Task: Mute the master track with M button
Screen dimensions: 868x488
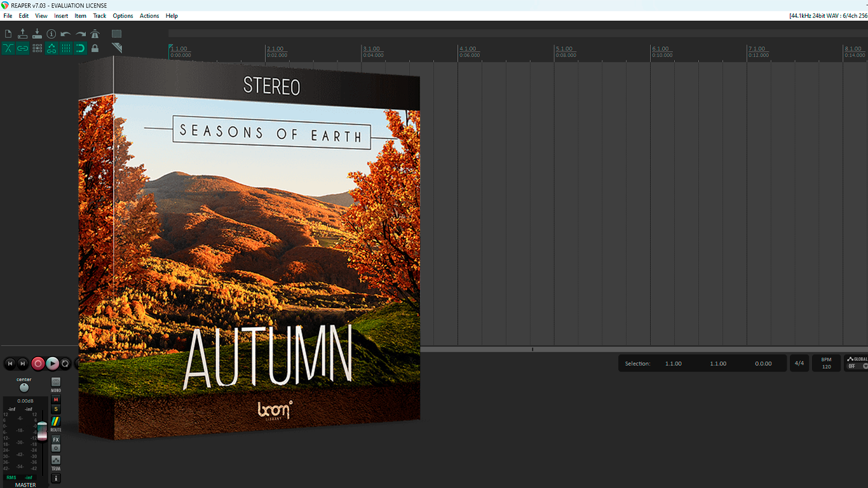Action: coord(56,400)
